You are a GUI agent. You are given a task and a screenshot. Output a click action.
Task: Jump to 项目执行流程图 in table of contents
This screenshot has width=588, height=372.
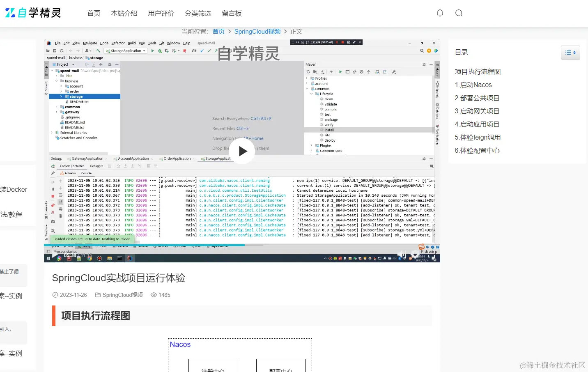pyautogui.click(x=478, y=71)
